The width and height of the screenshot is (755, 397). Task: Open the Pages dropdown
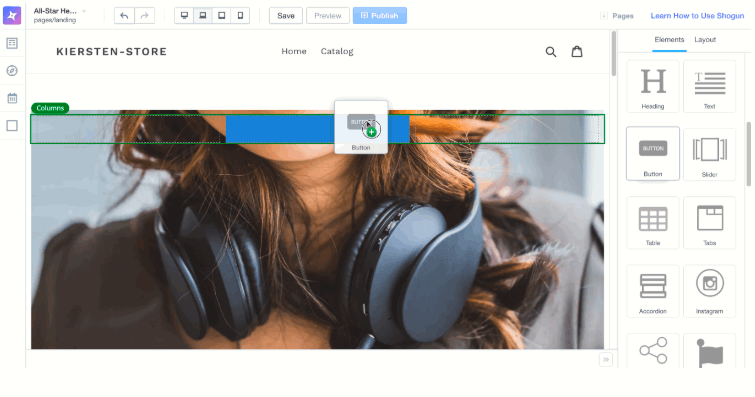click(617, 16)
